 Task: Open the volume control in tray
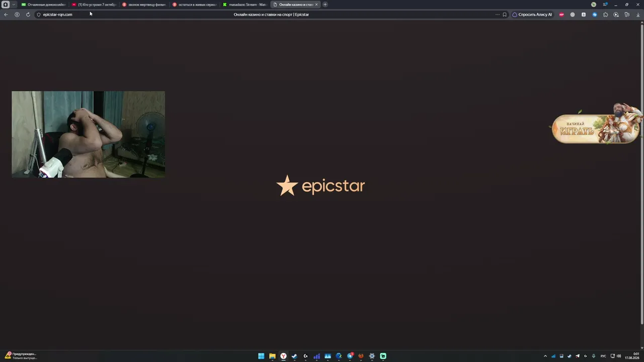point(618,356)
